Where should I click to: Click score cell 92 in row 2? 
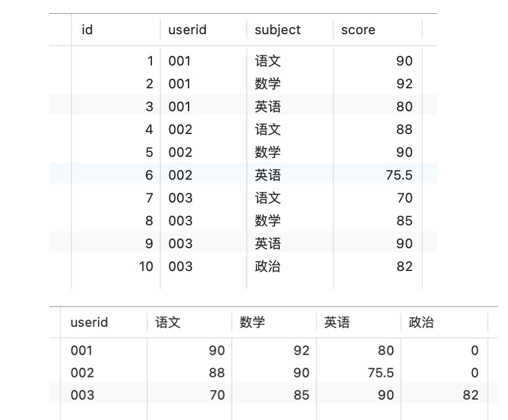tap(404, 84)
